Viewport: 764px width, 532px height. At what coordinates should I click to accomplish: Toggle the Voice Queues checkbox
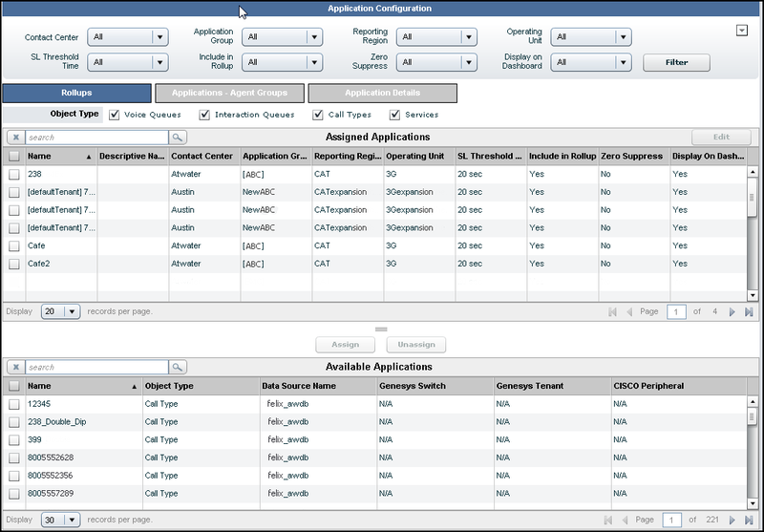tap(114, 115)
